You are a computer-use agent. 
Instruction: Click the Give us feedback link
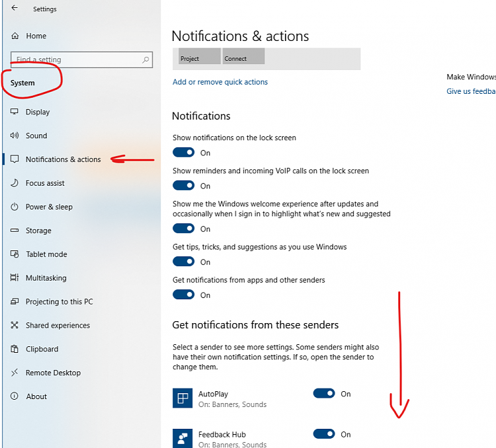[x=471, y=91]
